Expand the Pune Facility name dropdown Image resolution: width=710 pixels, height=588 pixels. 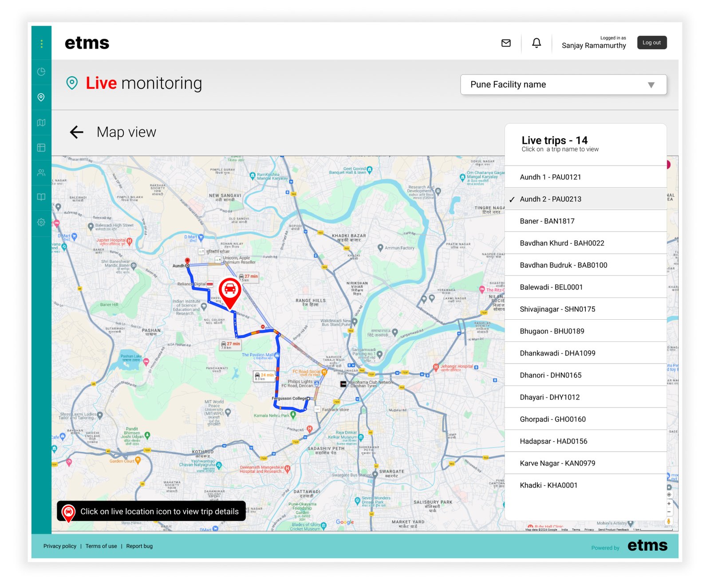coord(563,85)
